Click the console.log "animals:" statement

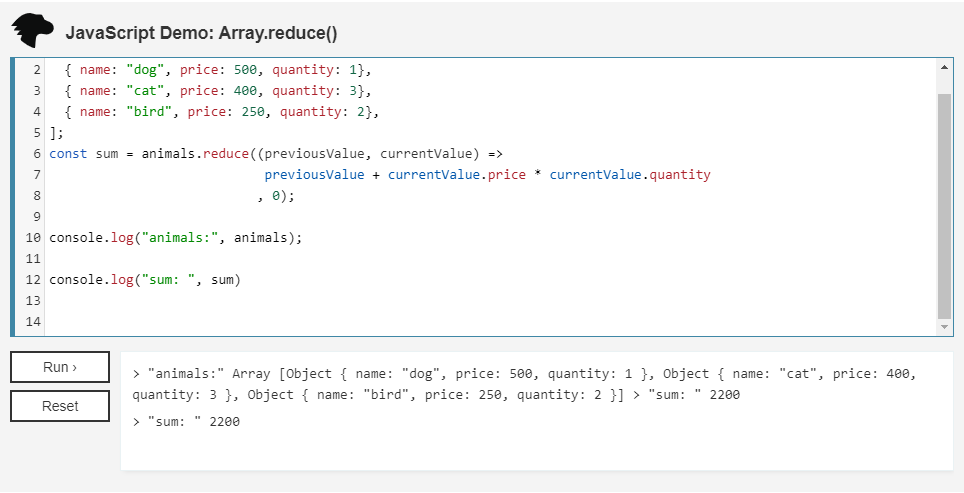click(x=175, y=238)
